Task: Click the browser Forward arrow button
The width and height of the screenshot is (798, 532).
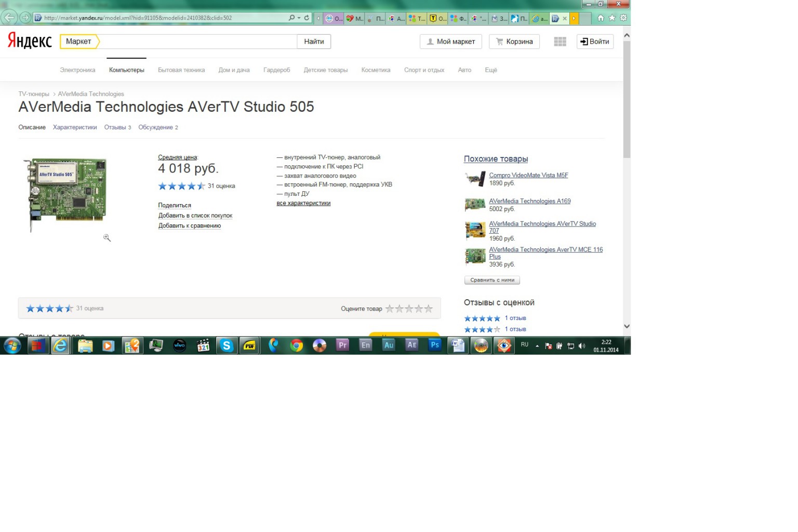Action: tap(25, 18)
